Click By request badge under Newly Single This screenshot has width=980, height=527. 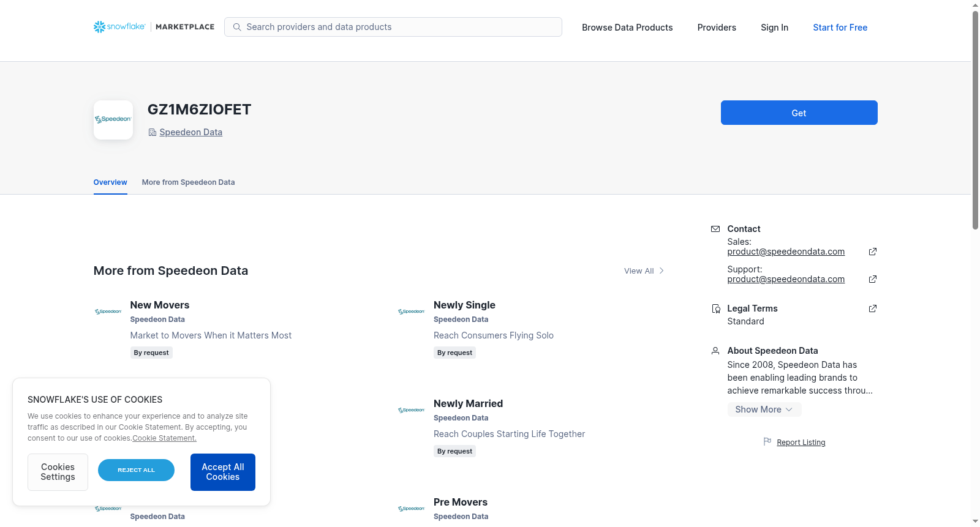coord(454,353)
